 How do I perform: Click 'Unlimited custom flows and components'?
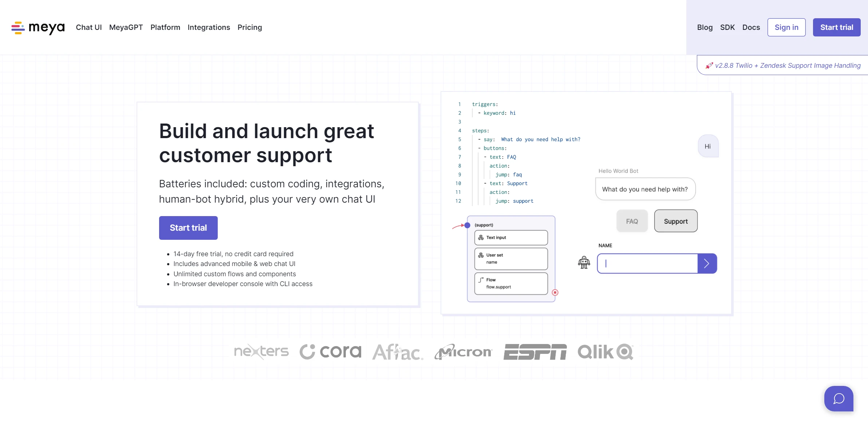(x=235, y=274)
